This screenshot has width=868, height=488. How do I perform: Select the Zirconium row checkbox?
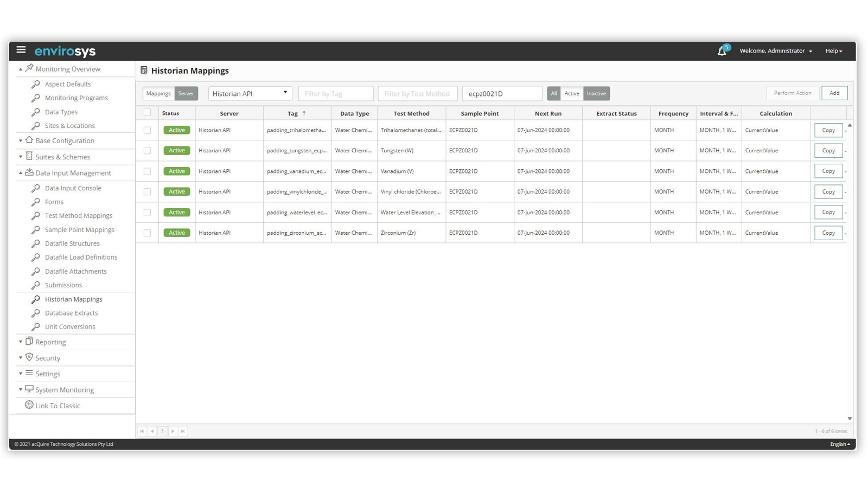[x=147, y=233]
